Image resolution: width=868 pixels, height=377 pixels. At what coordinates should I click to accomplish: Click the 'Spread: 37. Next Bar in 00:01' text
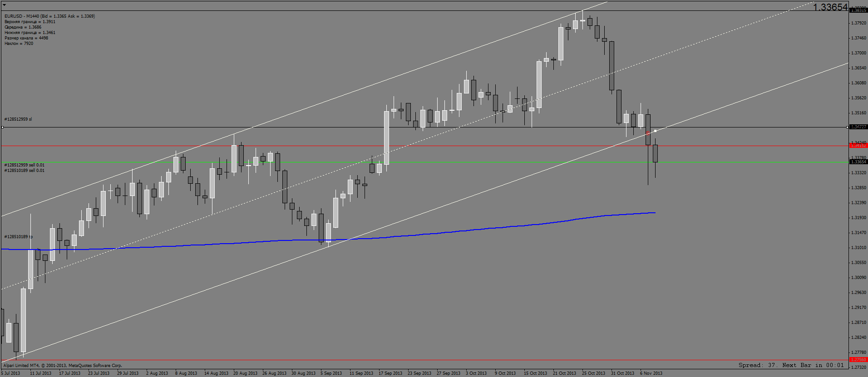click(x=791, y=365)
